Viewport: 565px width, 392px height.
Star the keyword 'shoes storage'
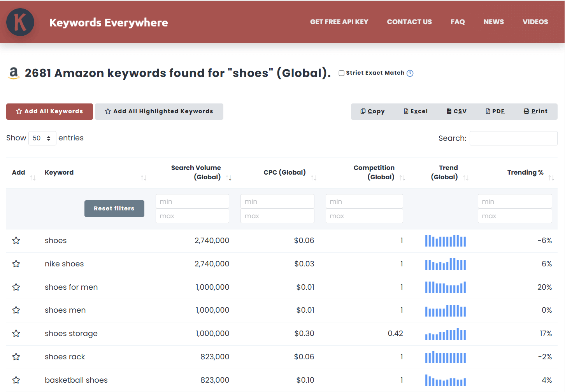pos(16,333)
